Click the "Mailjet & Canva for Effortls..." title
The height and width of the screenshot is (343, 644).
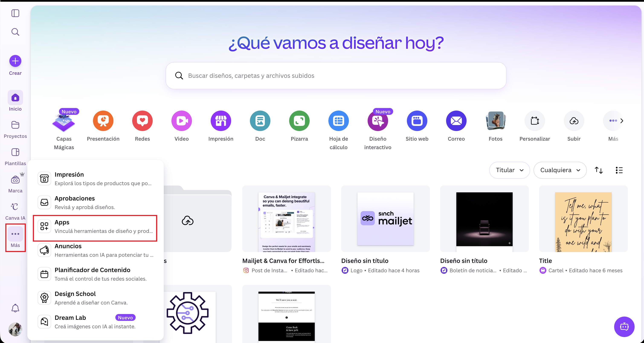[283, 261]
